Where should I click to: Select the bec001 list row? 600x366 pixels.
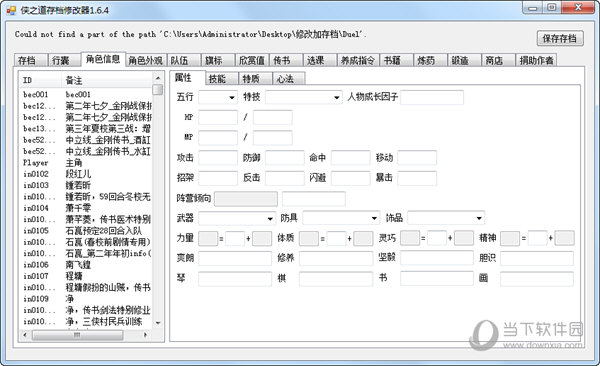[87, 95]
